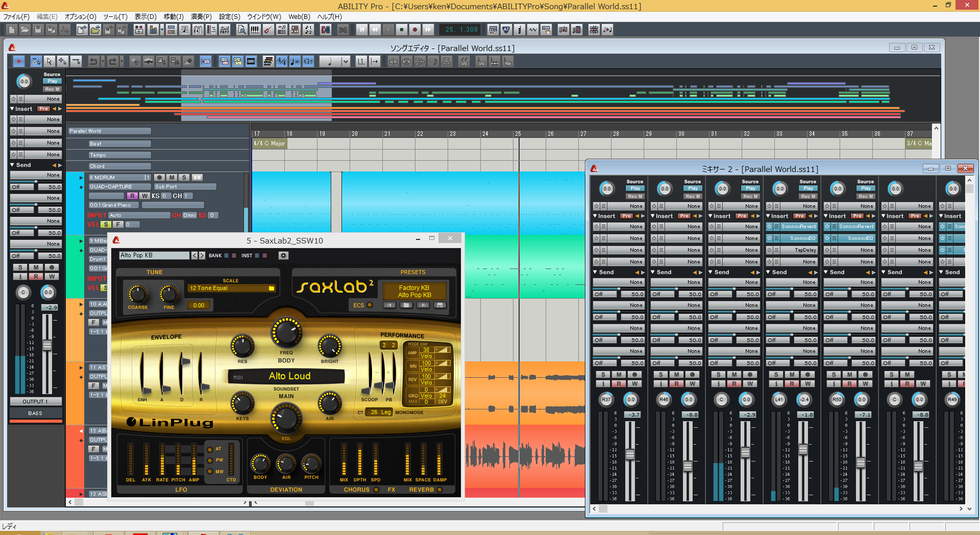The image size is (980, 535).
Task: Click the left channel strip volume fader
Action: (47, 345)
